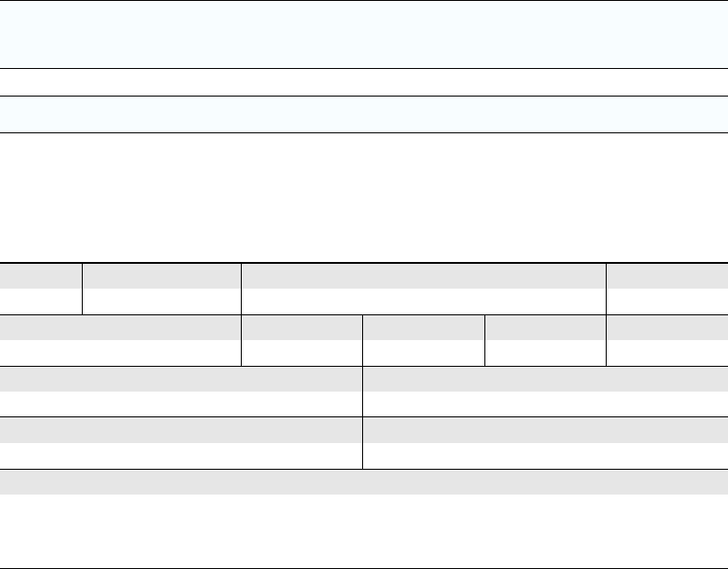Image resolution: width=728 pixels, height=569 pixels.
Task: Select the left half cell of fourth row
Action: (181, 443)
